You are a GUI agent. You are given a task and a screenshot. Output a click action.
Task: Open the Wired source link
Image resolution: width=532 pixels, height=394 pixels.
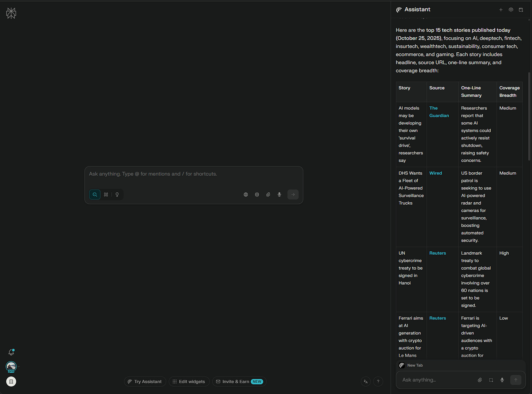[436, 173]
